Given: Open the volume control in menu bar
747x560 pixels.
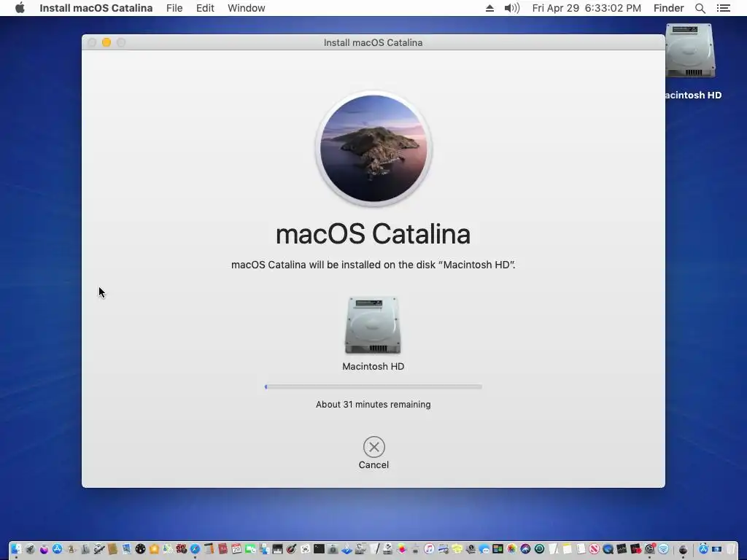Looking at the screenshot, I should click(512, 8).
